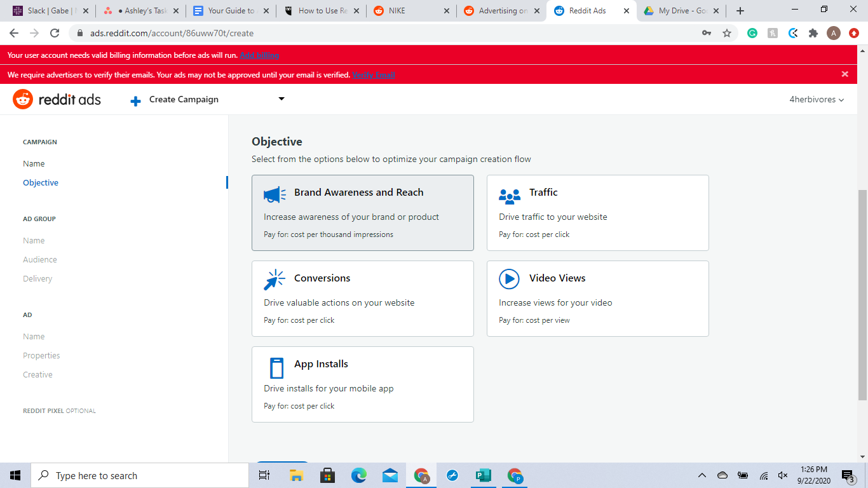Click the page vertical scrollbar
The width and height of the screenshot is (868, 488).
point(862,295)
